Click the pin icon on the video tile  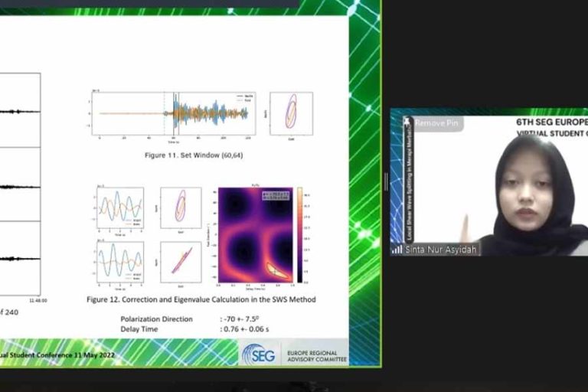point(407,121)
